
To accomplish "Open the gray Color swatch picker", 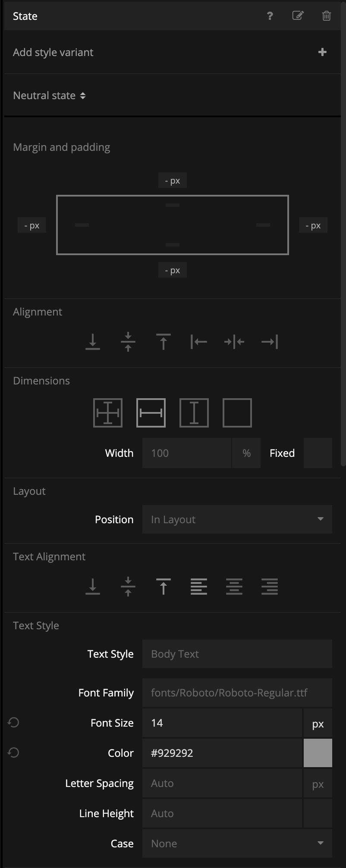I will [x=318, y=753].
